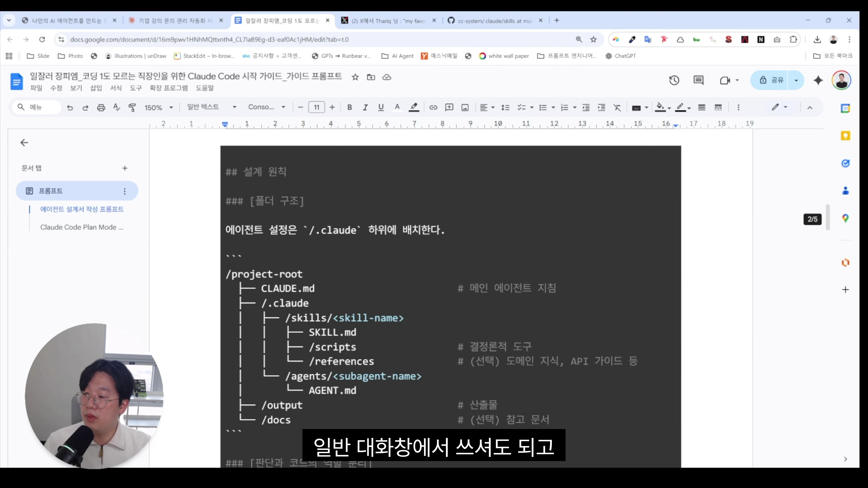This screenshot has width=868, height=488.
Task: Open Gemini sparkle assistant icon
Action: (x=818, y=80)
